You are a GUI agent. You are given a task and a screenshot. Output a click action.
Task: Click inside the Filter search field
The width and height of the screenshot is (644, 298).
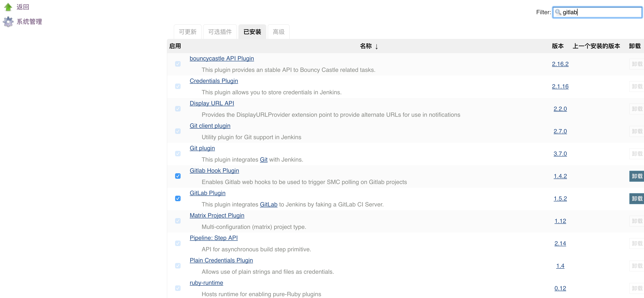tap(605, 12)
